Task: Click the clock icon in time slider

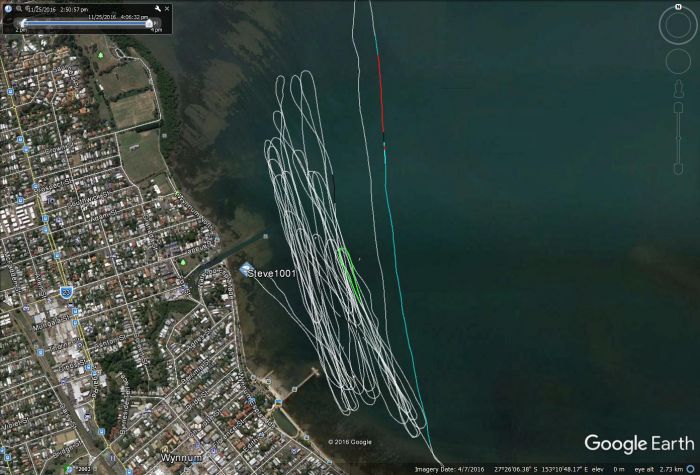Action: pos(9,8)
